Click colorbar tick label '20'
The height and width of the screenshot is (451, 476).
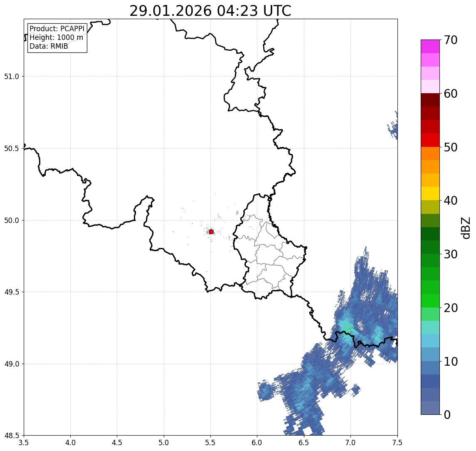451,307
